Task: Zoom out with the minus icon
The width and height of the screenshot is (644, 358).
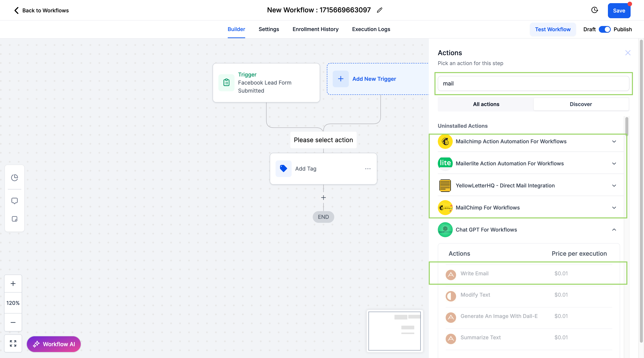Action: (x=13, y=322)
